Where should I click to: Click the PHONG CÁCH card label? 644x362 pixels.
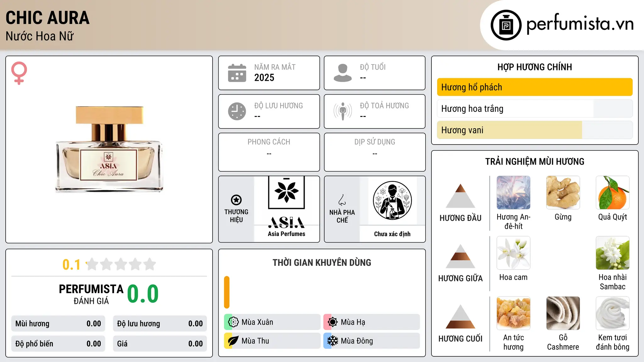tap(269, 142)
